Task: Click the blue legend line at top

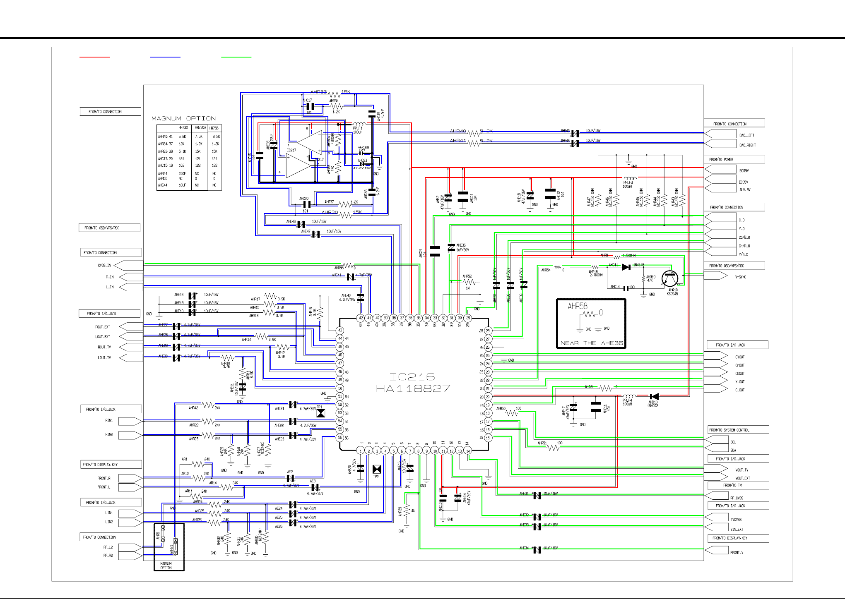Action: click(165, 57)
